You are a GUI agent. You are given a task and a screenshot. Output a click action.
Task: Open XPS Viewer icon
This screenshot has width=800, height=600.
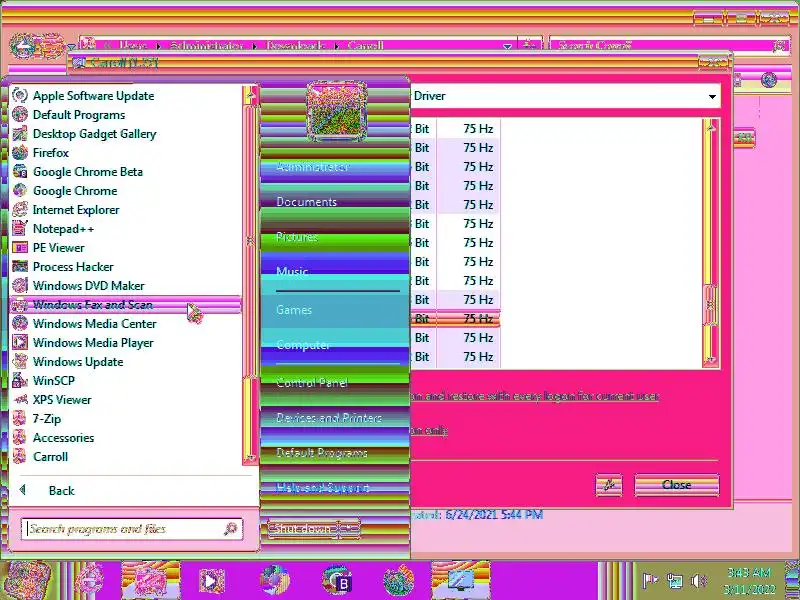20,399
